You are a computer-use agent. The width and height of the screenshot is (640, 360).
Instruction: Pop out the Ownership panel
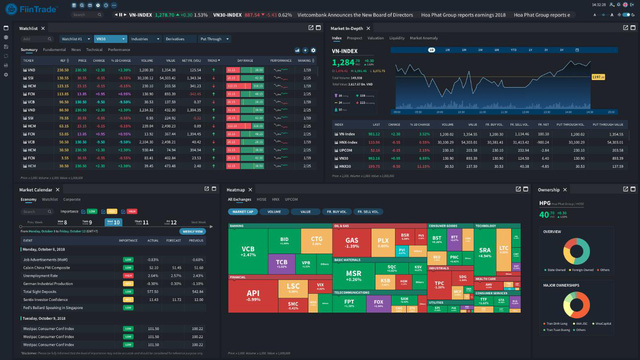click(x=625, y=189)
